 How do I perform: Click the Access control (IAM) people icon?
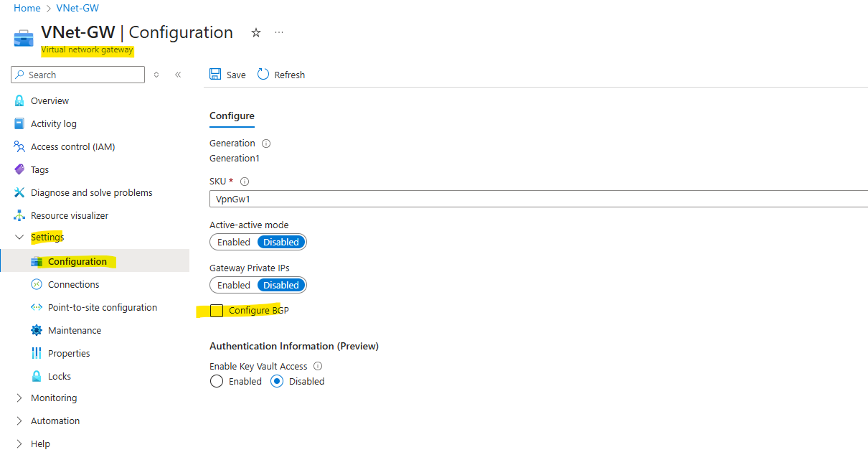(x=19, y=146)
